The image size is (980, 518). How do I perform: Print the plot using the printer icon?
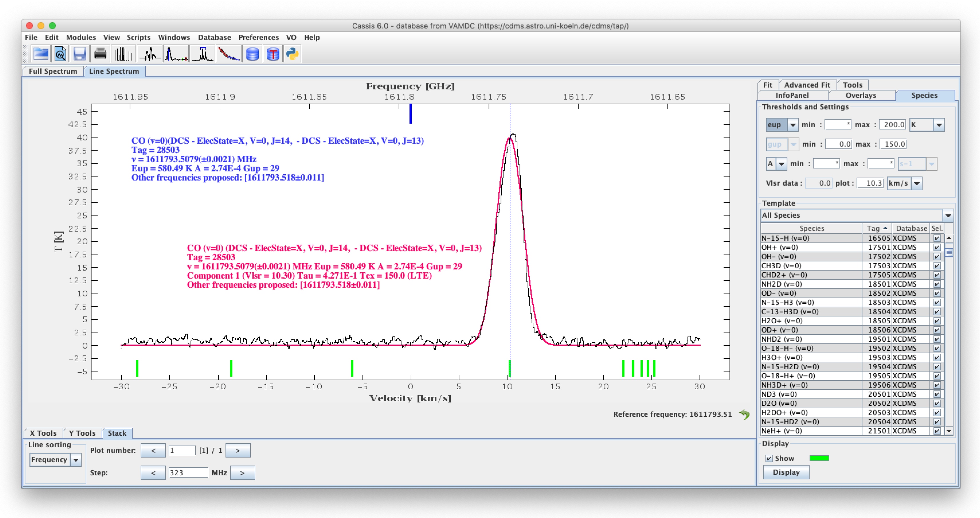pyautogui.click(x=100, y=54)
